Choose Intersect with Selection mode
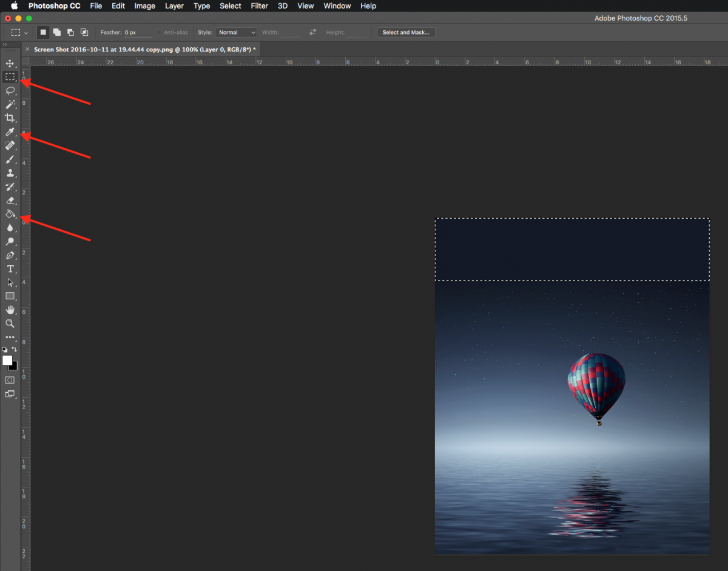This screenshot has width=728, height=571. tap(84, 32)
